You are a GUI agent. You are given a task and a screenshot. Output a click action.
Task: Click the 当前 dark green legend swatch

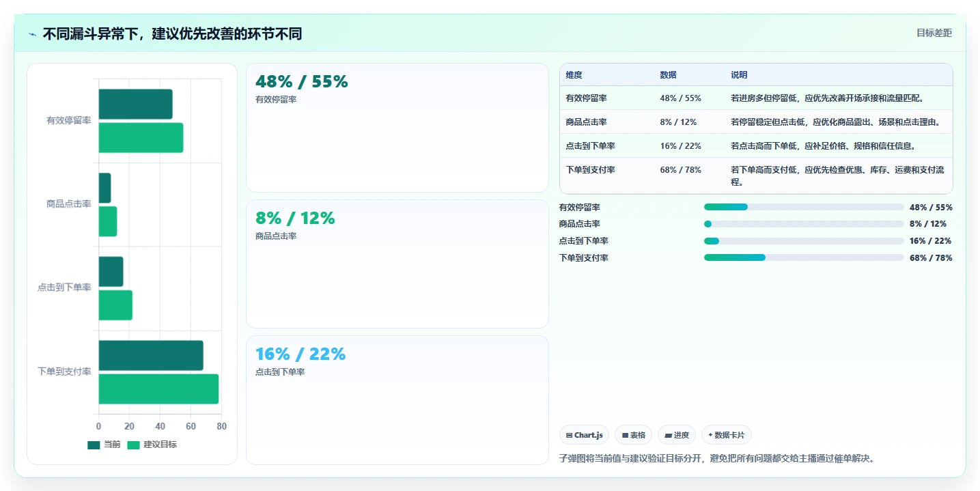click(94, 445)
